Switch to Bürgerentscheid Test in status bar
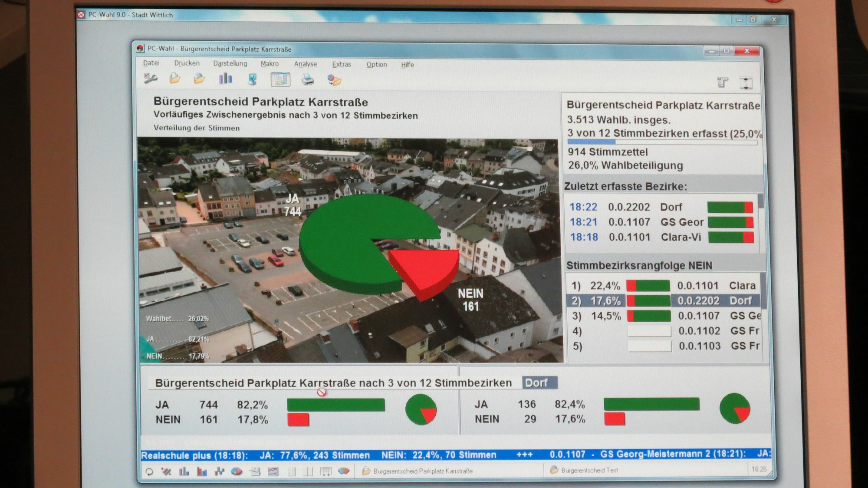 tap(589, 470)
